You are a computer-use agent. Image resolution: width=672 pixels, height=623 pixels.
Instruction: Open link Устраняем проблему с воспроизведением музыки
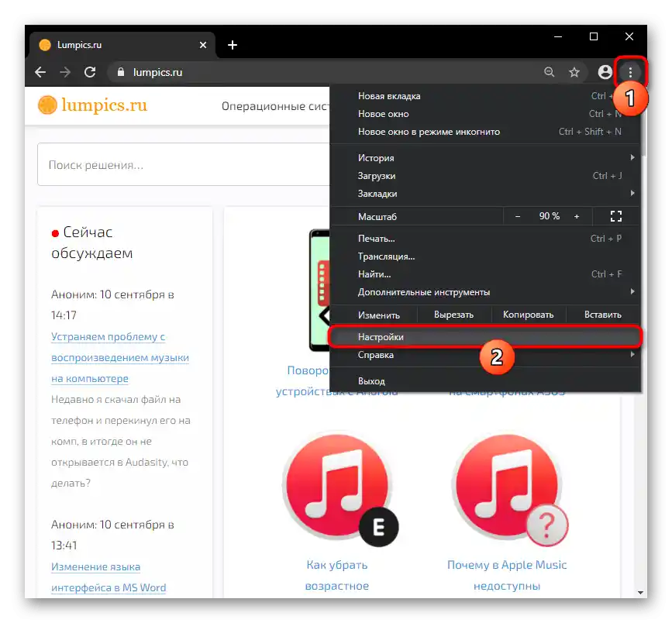coord(120,357)
